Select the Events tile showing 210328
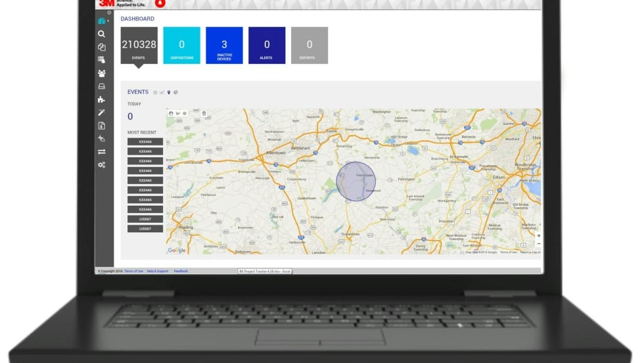644x363 pixels. (139, 45)
